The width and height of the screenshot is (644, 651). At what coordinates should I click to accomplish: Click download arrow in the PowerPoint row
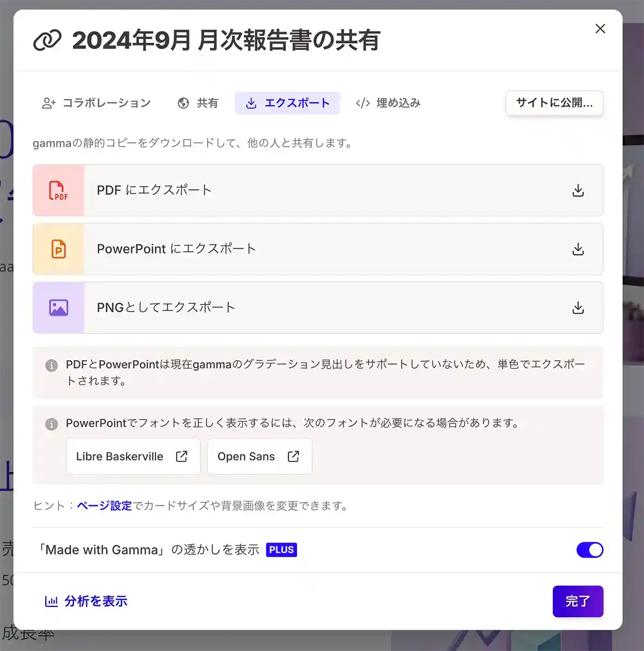point(578,249)
